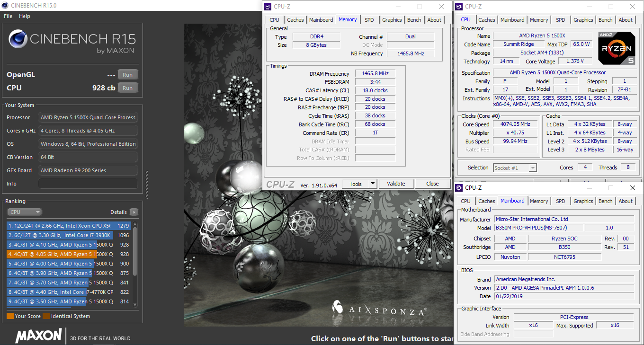
Task: Open Memory tab in top-right CPU-Z window
Action: 539,20
